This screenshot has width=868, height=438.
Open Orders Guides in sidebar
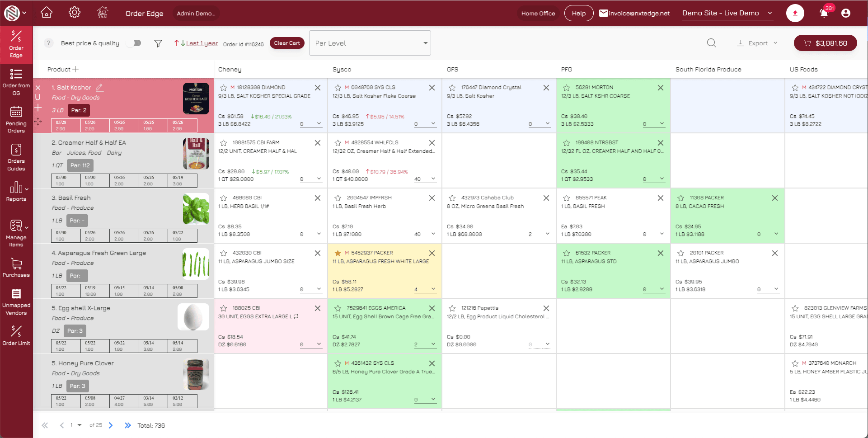(16, 157)
